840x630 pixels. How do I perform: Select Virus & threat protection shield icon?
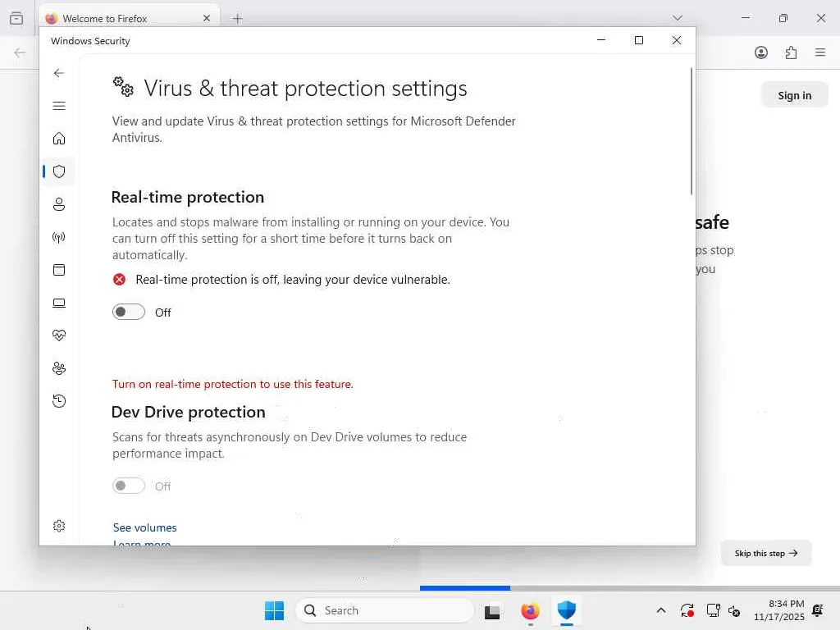coord(59,171)
